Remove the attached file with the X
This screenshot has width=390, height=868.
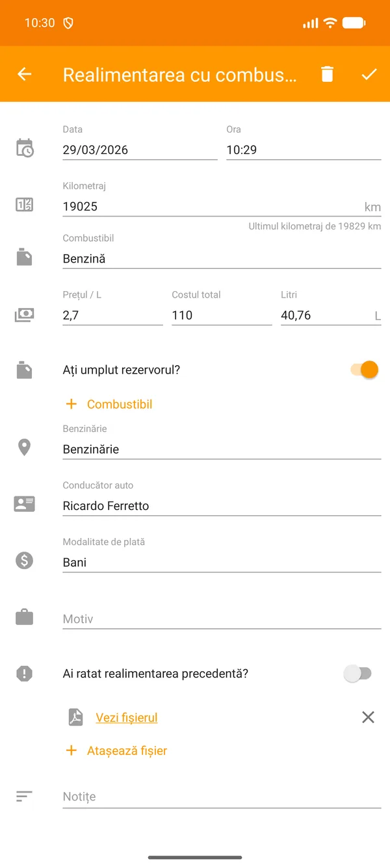click(x=368, y=717)
